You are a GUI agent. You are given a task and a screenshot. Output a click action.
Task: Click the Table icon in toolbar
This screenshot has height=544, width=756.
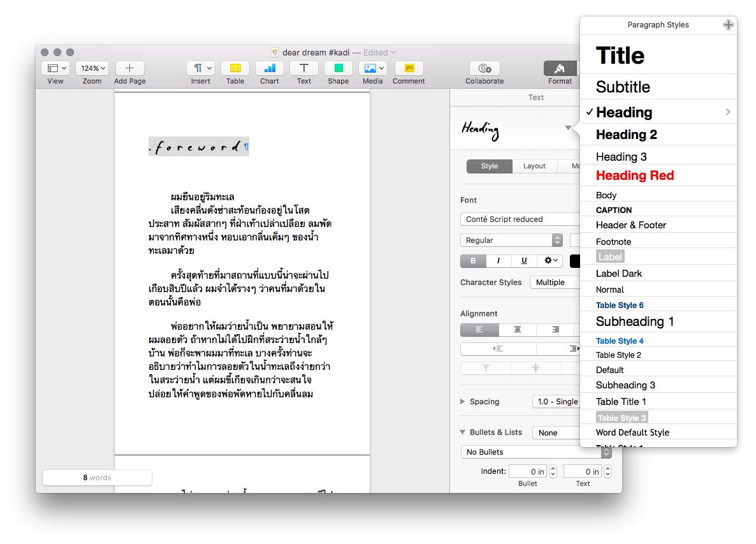pyautogui.click(x=235, y=68)
